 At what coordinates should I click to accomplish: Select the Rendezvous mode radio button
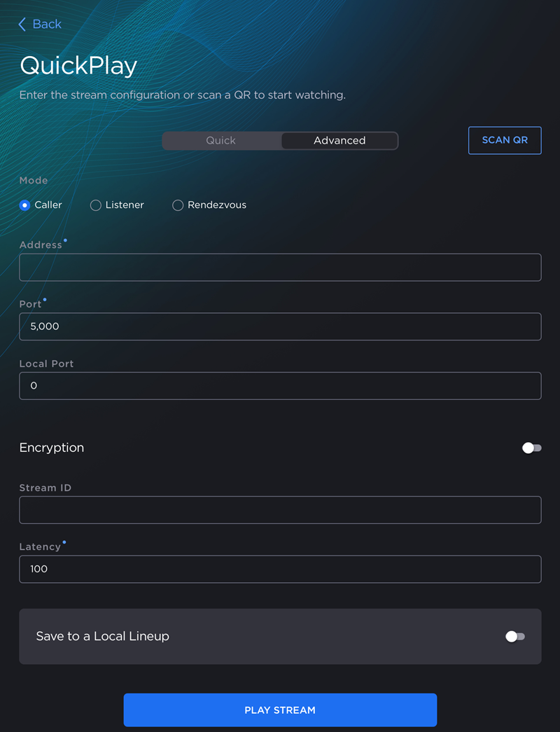(x=178, y=205)
